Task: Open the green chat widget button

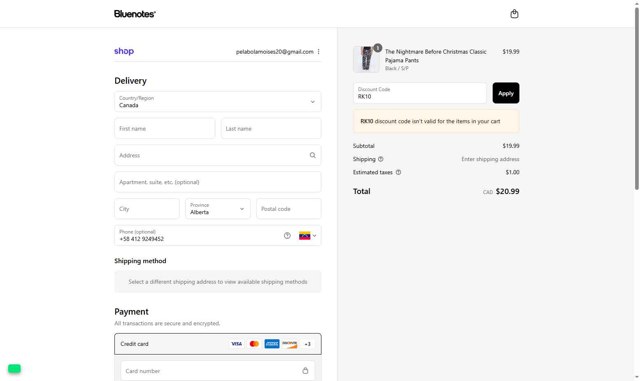Action: pos(14,368)
